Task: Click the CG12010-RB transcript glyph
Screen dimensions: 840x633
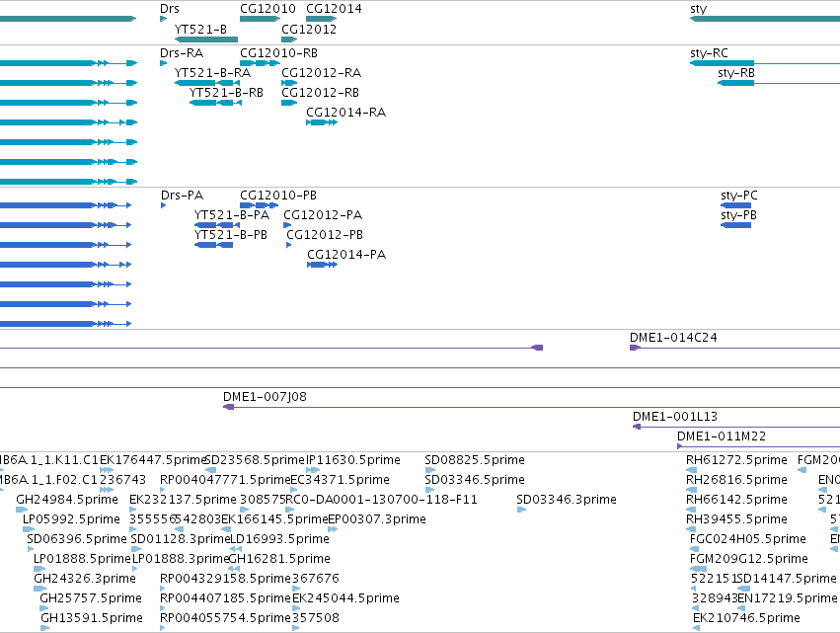Action: coord(260,63)
